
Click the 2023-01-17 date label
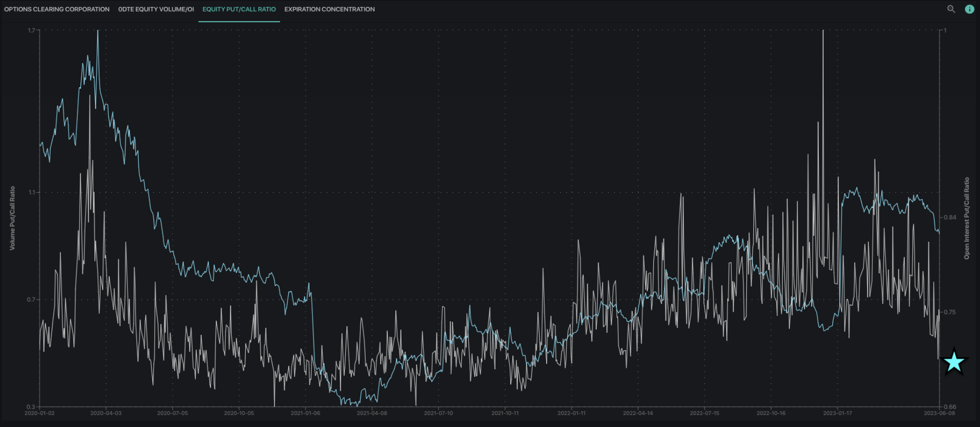click(837, 413)
